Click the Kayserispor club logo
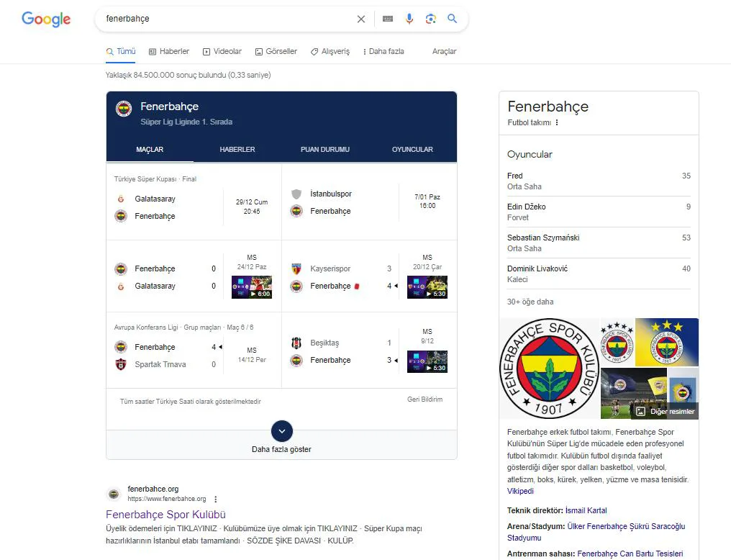The image size is (731, 560). coord(296,268)
